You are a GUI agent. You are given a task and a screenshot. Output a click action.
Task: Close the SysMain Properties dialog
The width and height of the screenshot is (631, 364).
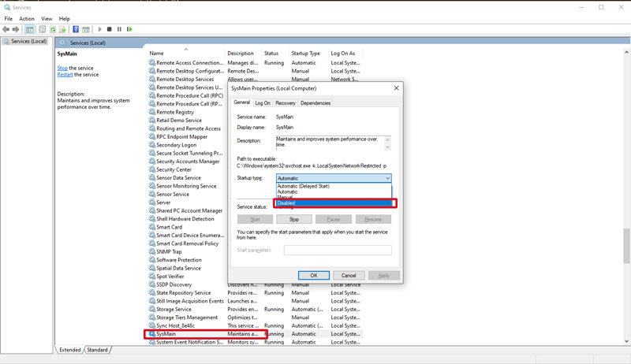coord(397,88)
